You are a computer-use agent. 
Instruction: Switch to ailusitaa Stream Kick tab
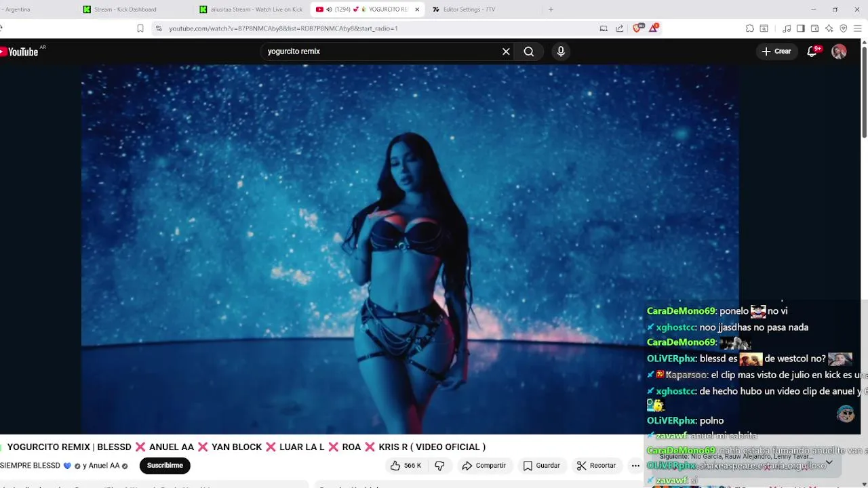click(252, 9)
